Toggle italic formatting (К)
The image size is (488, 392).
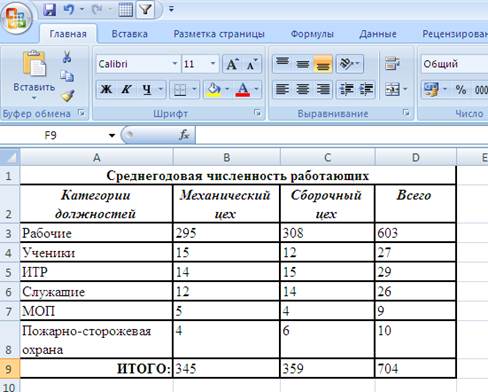126,89
